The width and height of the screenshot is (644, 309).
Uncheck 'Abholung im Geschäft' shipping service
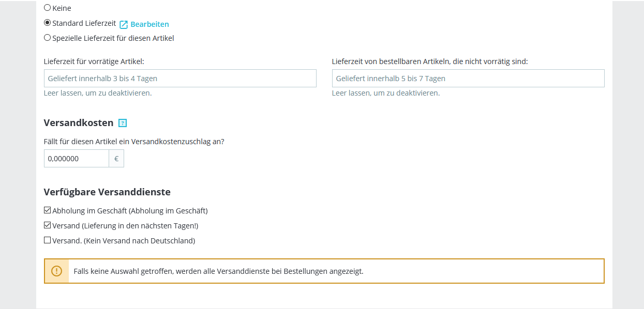(x=48, y=210)
